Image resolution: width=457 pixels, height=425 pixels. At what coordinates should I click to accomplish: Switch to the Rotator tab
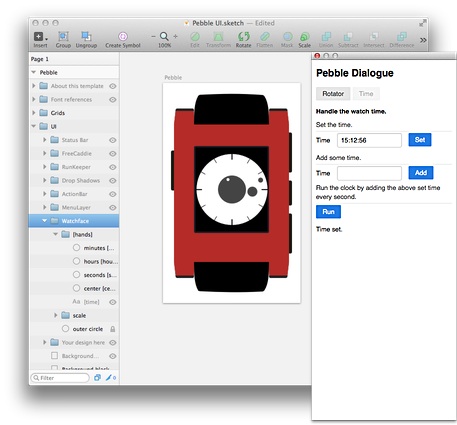pos(333,94)
